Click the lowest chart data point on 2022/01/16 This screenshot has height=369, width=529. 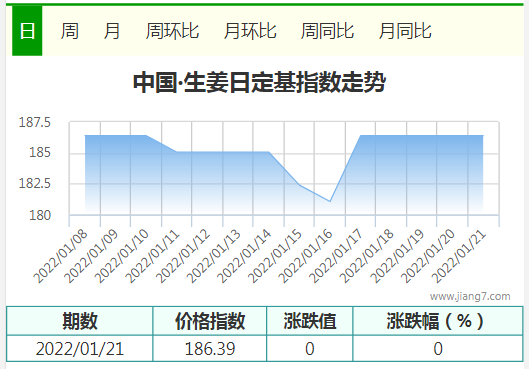click(330, 201)
